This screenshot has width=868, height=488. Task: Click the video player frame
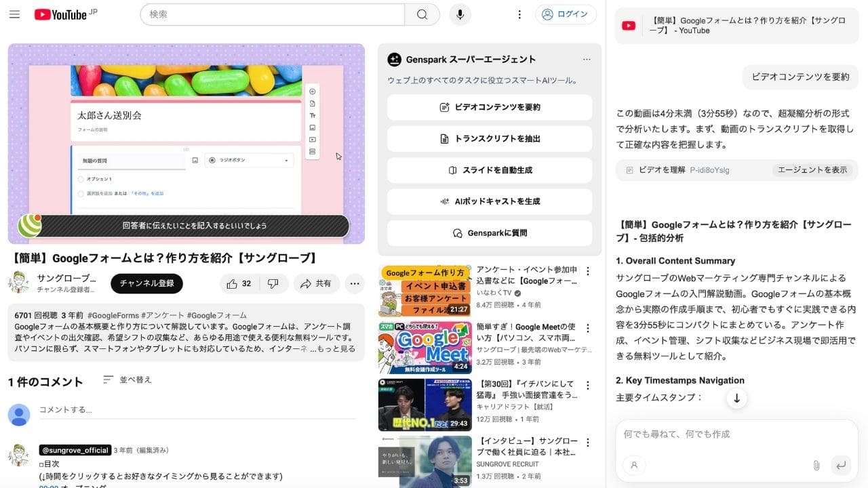[x=186, y=144]
